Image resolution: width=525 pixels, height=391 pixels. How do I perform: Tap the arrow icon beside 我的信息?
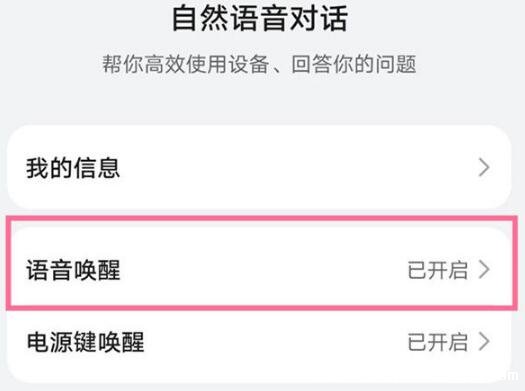(x=484, y=168)
